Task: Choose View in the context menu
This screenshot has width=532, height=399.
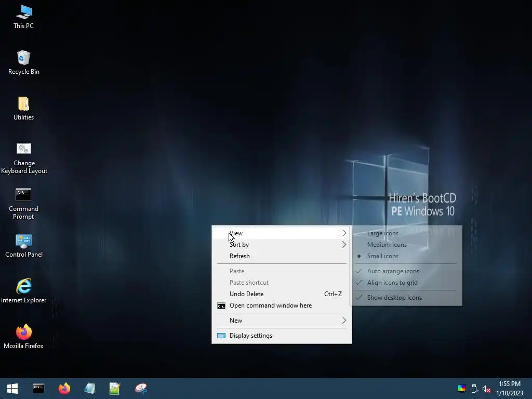Action: click(x=282, y=233)
